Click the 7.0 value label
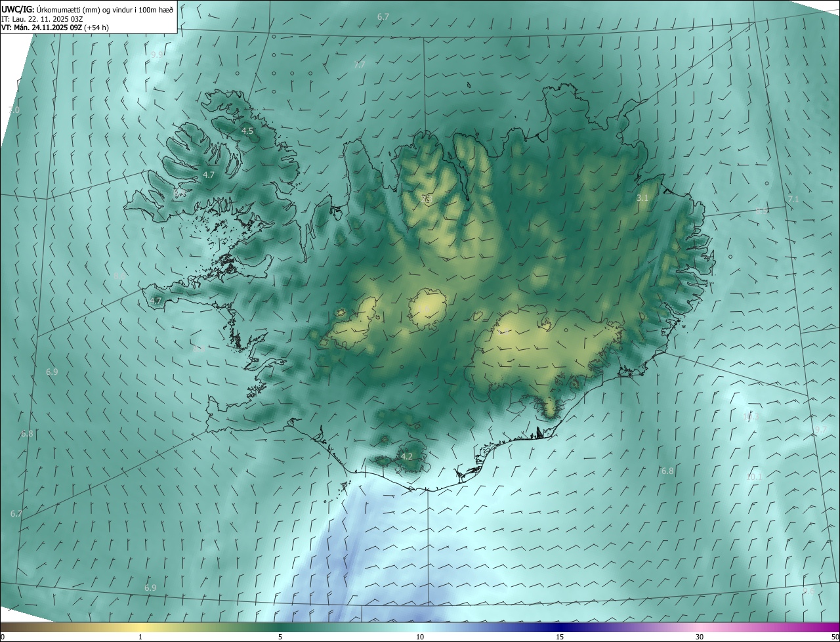 (x=14, y=110)
